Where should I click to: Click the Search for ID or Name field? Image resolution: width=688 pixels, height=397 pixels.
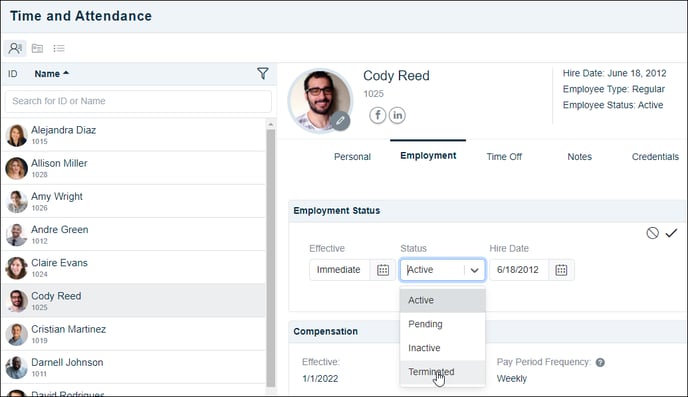[x=138, y=101]
